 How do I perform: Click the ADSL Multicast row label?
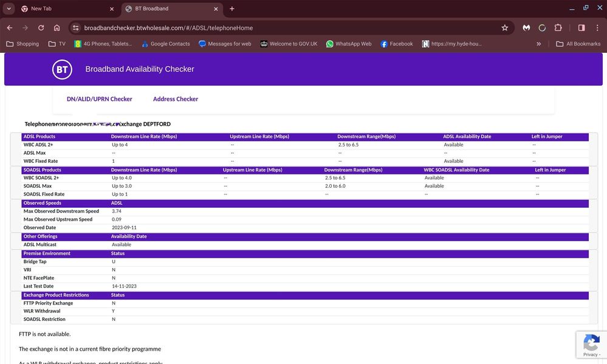click(x=40, y=245)
